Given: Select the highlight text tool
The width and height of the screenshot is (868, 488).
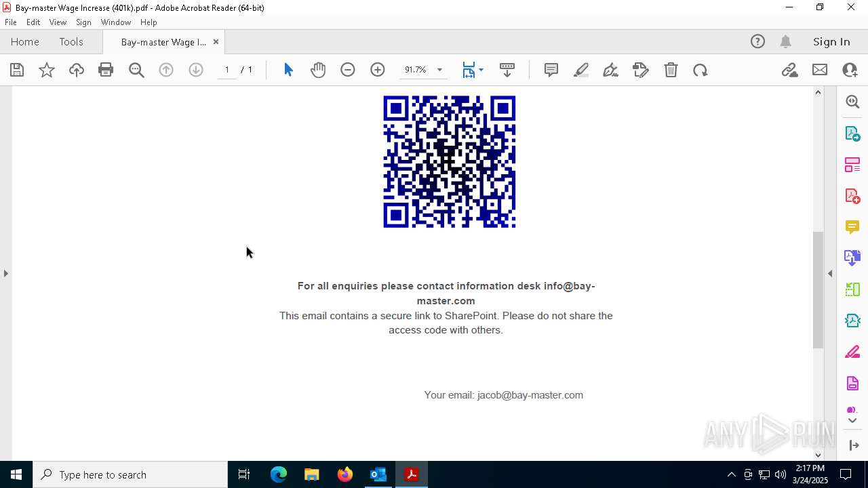Looking at the screenshot, I should (581, 70).
